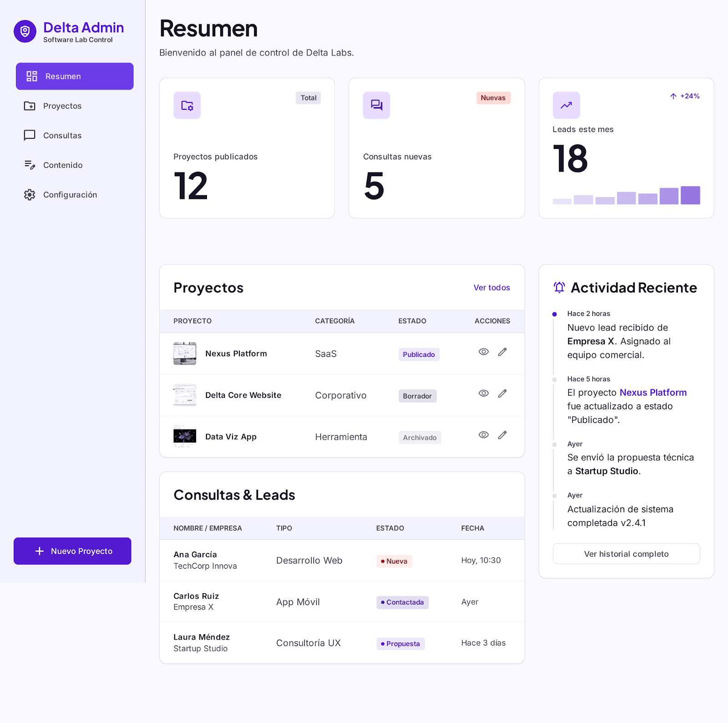This screenshot has width=728, height=723.
Task: Click the Data Viz App thumbnail
Action: [x=185, y=437]
